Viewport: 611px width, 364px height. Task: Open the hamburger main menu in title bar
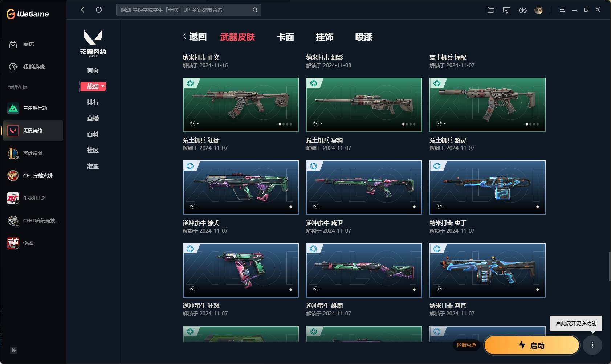562,10
